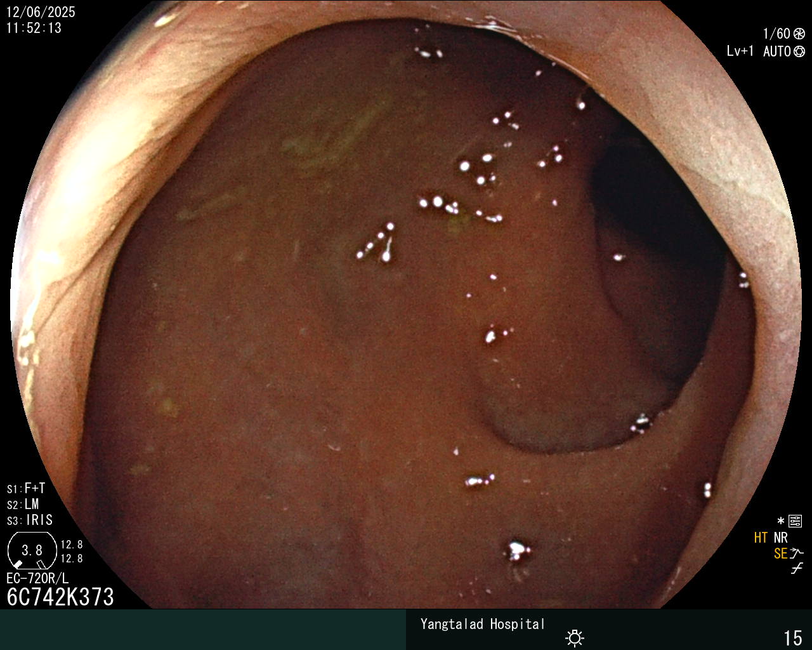The image size is (812, 650).
Task: Click the Lv+1 brightness level text
Action: [740, 51]
